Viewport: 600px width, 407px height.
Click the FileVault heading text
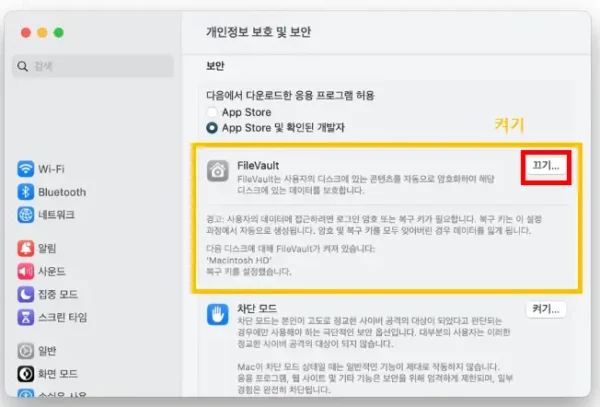(x=258, y=166)
